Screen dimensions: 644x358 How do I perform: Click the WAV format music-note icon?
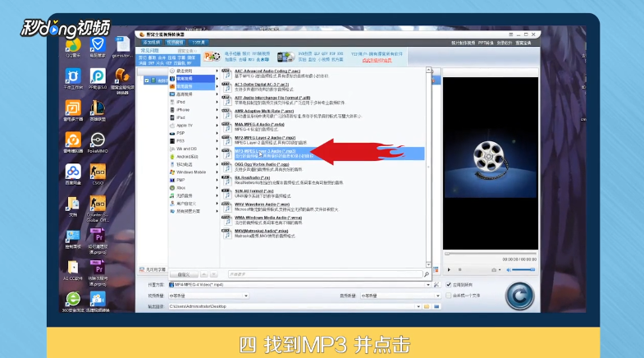pyautogui.click(x=226, y=207)
